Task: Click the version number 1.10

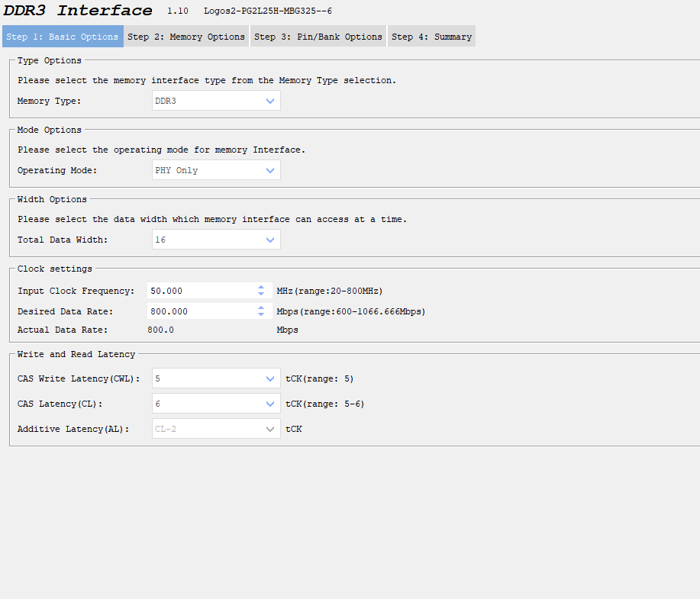Action: (178, 11)
